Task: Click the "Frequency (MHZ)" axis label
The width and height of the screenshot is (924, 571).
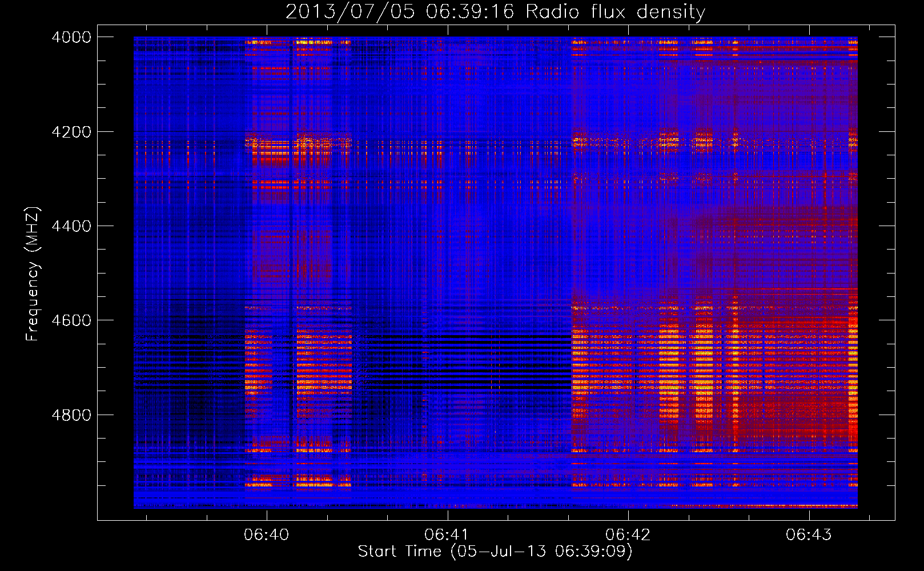Action: pos(33,274)
